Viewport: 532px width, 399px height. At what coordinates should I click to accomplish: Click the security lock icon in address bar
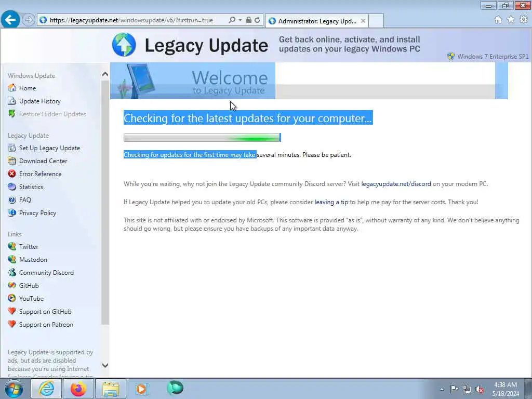coord(249,20)
